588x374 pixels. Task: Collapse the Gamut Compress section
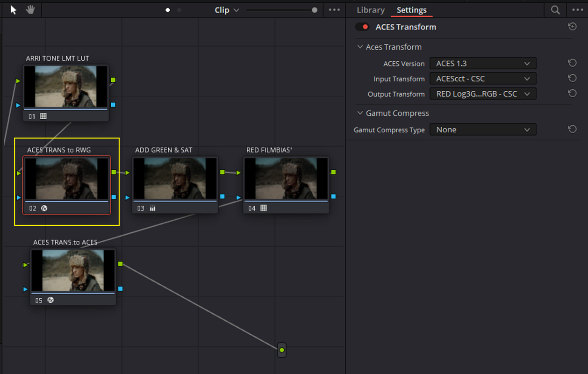click(x=360, y=113)
